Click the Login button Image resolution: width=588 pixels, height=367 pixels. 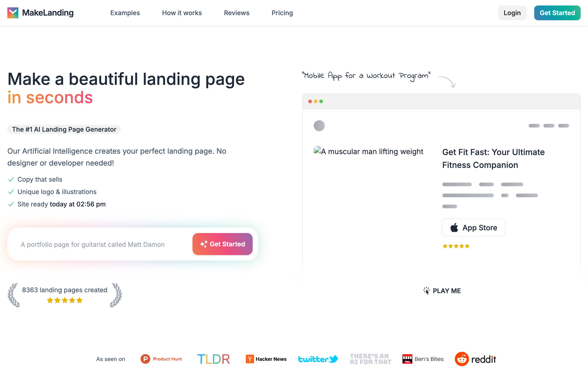(512, 13)
